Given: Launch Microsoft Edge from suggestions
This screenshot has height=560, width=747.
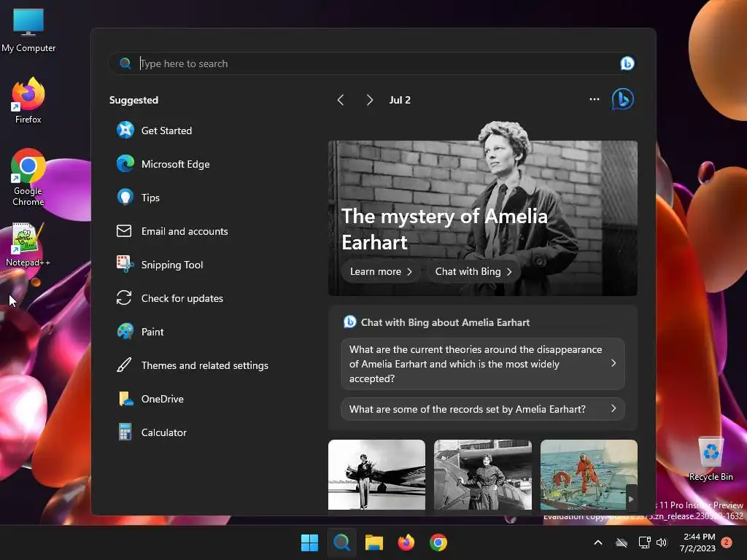Looking at the screenshot, I should coord(163,164).
